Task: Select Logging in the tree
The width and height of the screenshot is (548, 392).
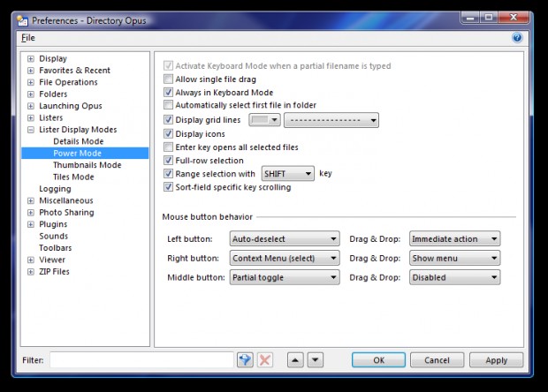Action: click(x=55, y=189)
